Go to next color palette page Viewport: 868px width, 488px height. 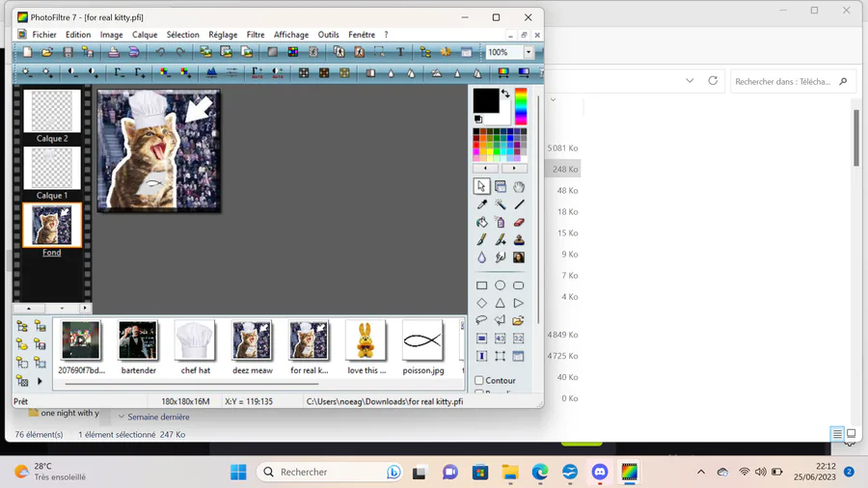(x=514, y=168)
